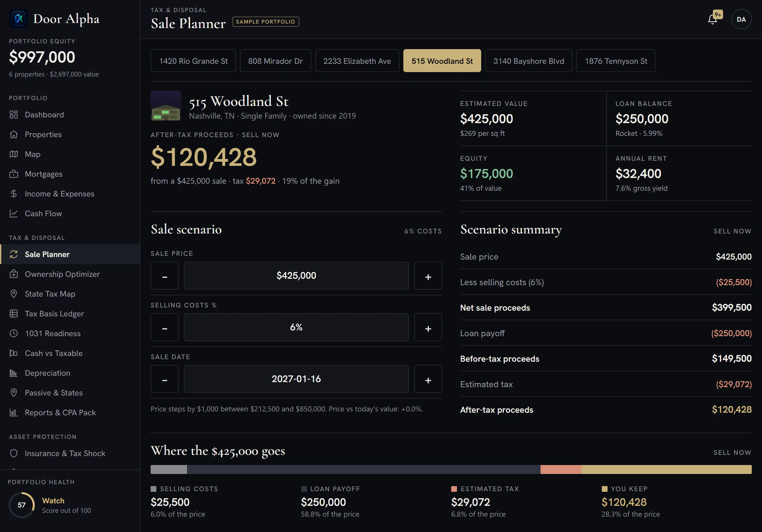Switch to 3140 Bayshore Blvd tab
Image resolution: width=762 pixels, height=532 pixels.
coord(529,61)
